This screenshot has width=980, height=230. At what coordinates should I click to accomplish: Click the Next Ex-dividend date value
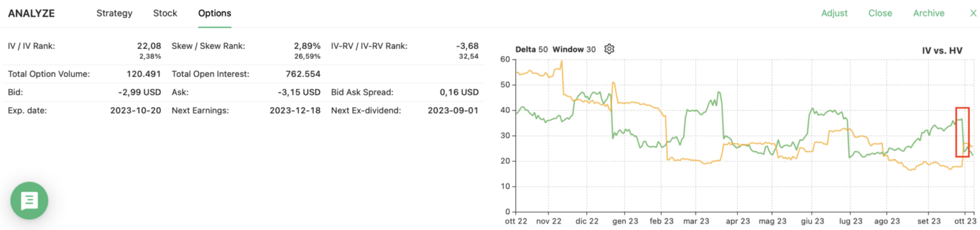tap(453, 111)
